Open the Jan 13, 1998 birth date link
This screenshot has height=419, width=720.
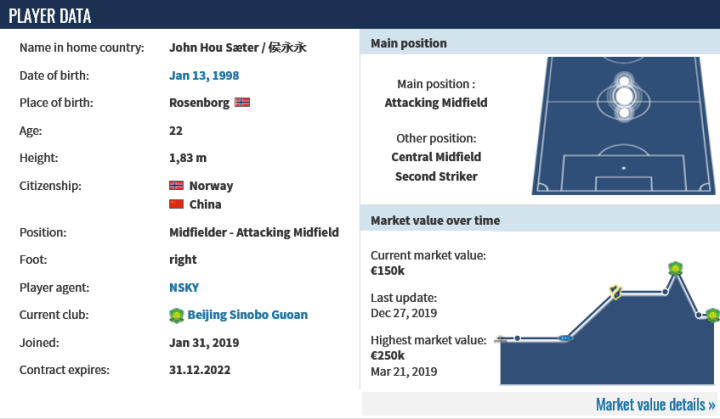point(204,75)
